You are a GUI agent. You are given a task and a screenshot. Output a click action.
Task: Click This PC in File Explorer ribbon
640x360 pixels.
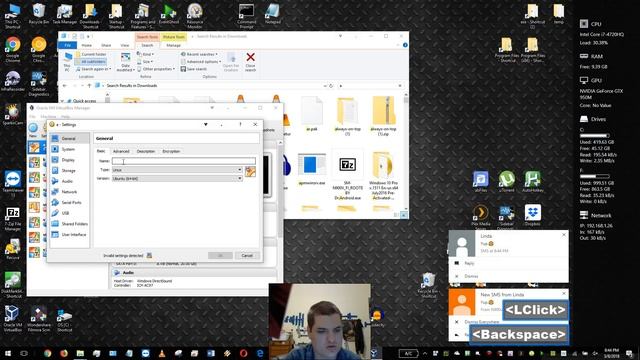(x=67, y=62)
